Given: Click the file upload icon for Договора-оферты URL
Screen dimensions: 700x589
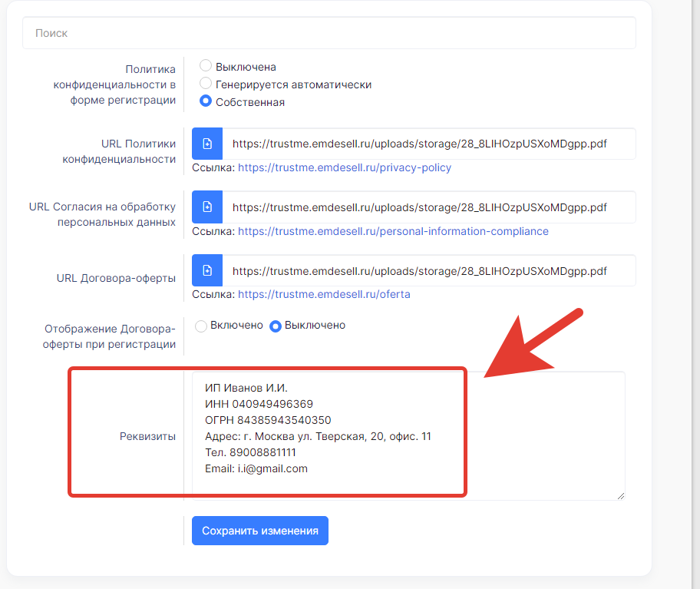Looking at the screenshot, I should [x=207, y=270].
